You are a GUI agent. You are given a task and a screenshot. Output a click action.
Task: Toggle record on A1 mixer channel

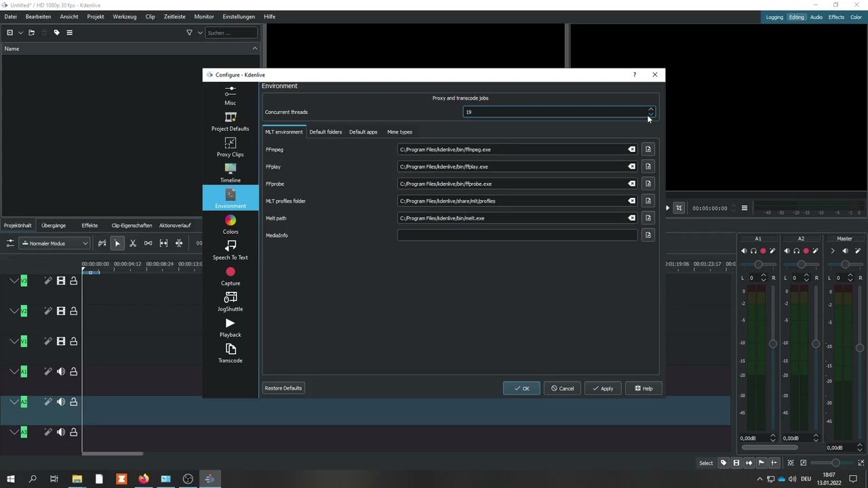(x=763, y=251)
